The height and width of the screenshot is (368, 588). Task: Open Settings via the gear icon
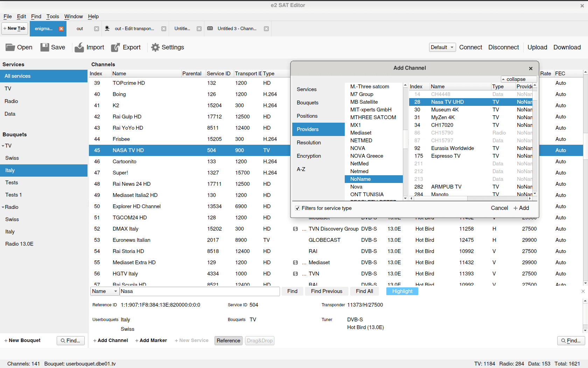pyautogui.click(x=155, y=47)
